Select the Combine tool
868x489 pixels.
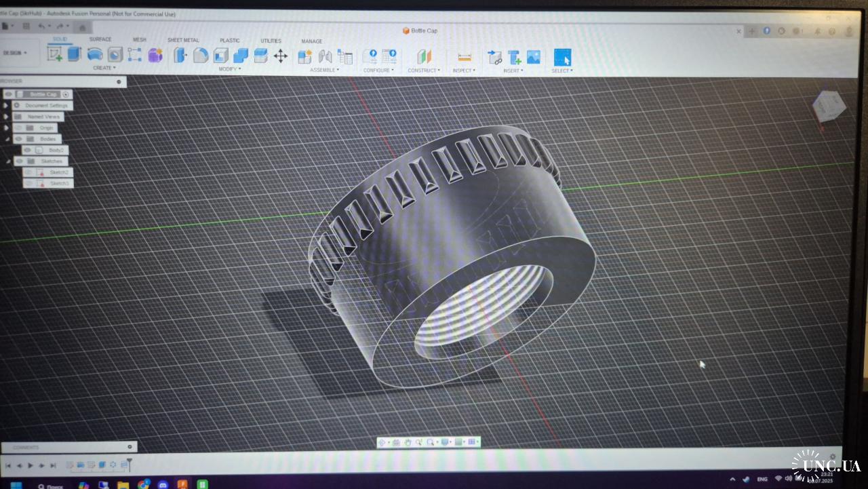pos(241,56)
